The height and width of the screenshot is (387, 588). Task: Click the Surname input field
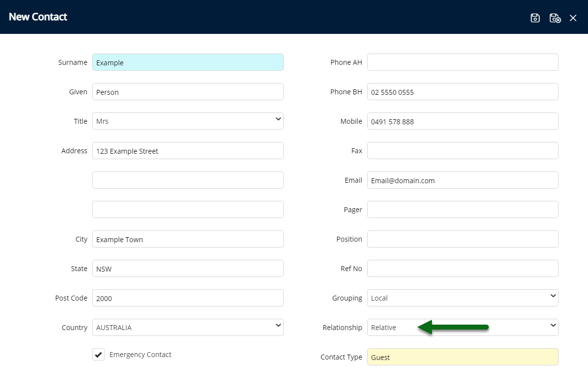[x=187, y=62]
